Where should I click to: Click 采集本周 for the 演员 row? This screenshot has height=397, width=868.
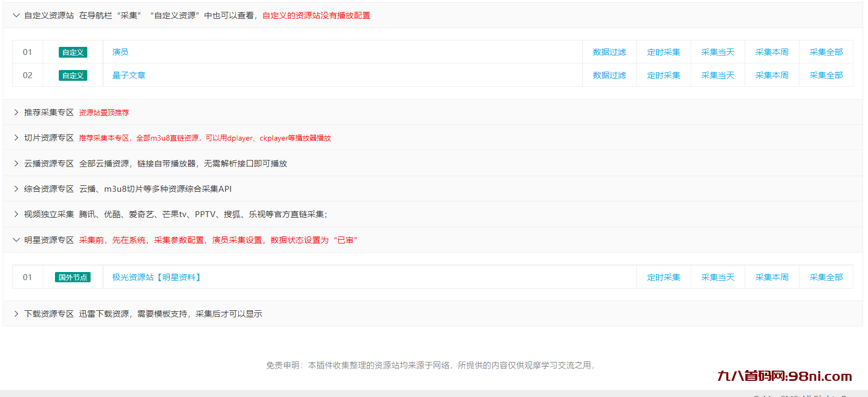(771, 52)
